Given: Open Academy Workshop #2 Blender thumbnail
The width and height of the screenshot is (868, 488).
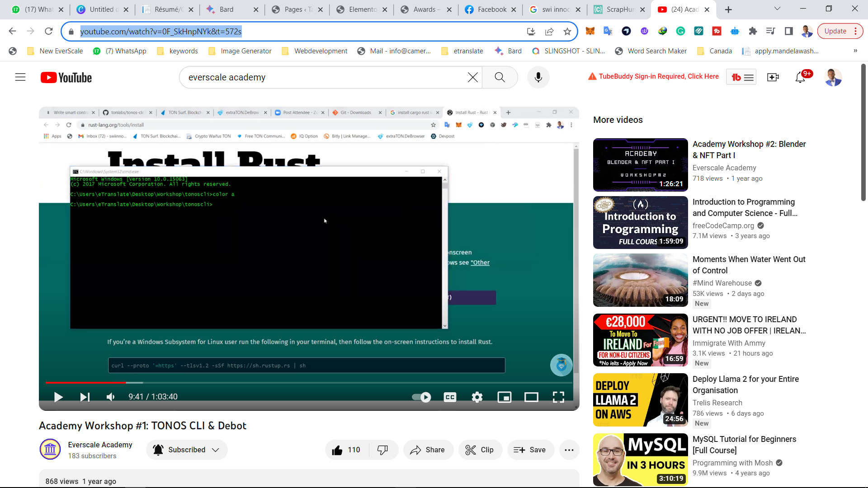Looking at the screenshot, I should (640, 165).
